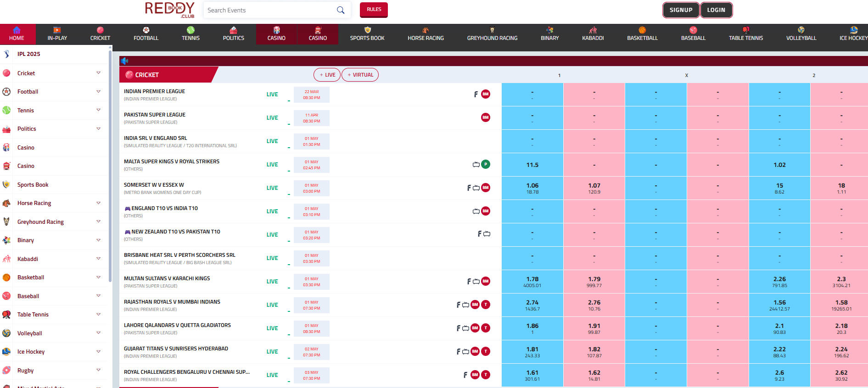Click the 01 MAY 03:30 PM time for Multan Sultans
This screenshot has width=868, height=388.
[312, 282]
